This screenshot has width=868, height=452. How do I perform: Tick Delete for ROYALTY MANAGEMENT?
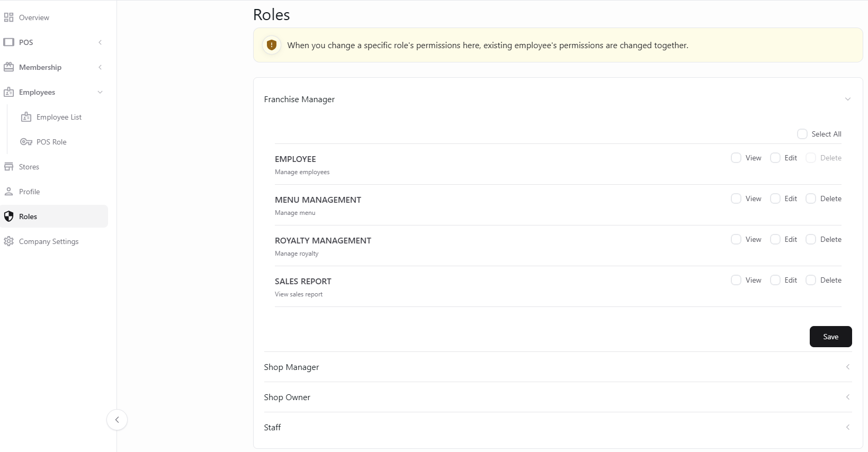[811, 239]
